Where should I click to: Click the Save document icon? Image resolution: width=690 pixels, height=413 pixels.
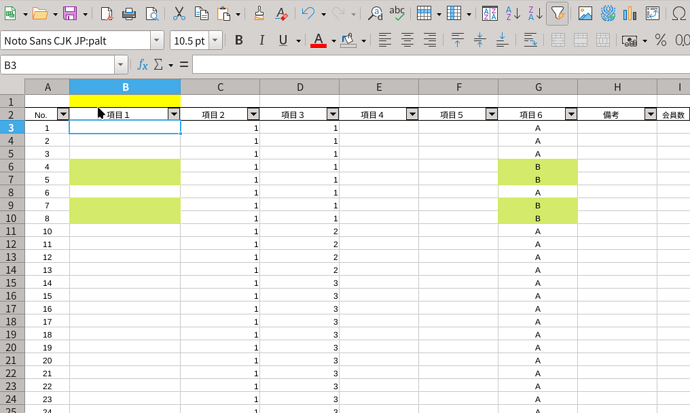pyautogui.click(x=70, y=14)
